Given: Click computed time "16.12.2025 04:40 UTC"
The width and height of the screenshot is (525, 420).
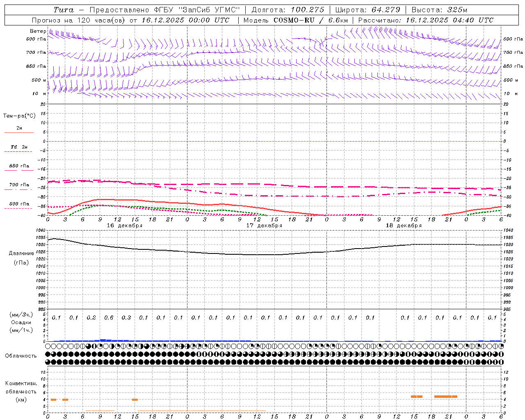Looking at the screenshot, I should (x=450, y=20).
